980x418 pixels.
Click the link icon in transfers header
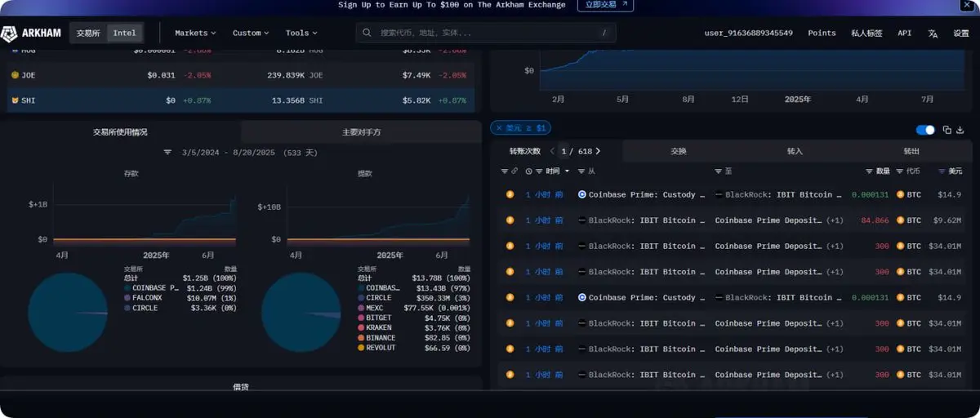pyautogui.click(x=514, y=171)
